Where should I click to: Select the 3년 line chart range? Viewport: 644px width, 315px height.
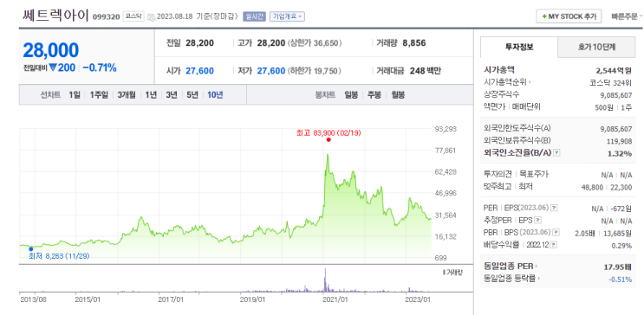pyautogui.click(x=172, y=94)
